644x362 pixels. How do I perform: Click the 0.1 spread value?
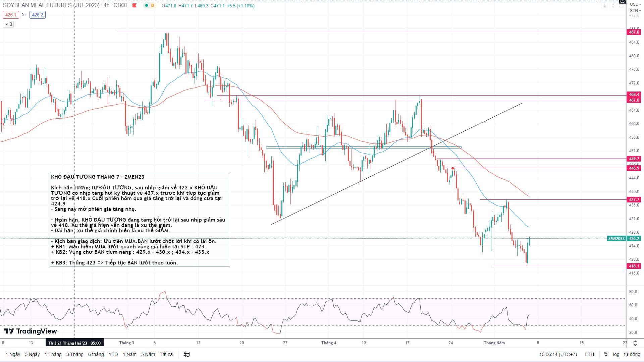coord(24,15)
